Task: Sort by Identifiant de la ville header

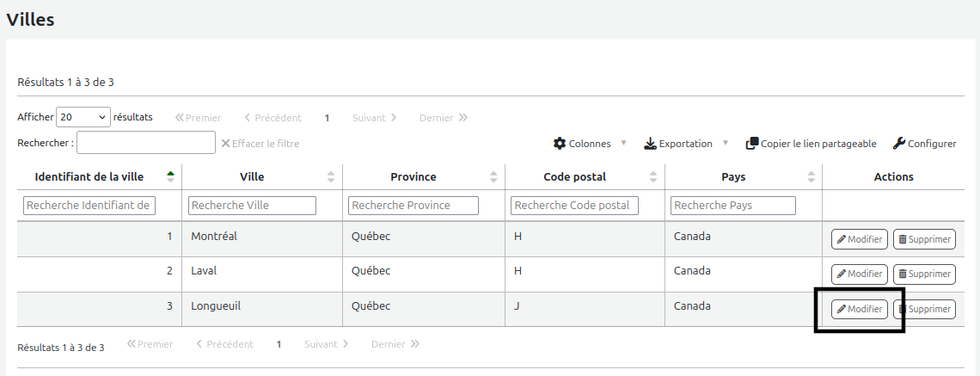Action: point(89,177)
